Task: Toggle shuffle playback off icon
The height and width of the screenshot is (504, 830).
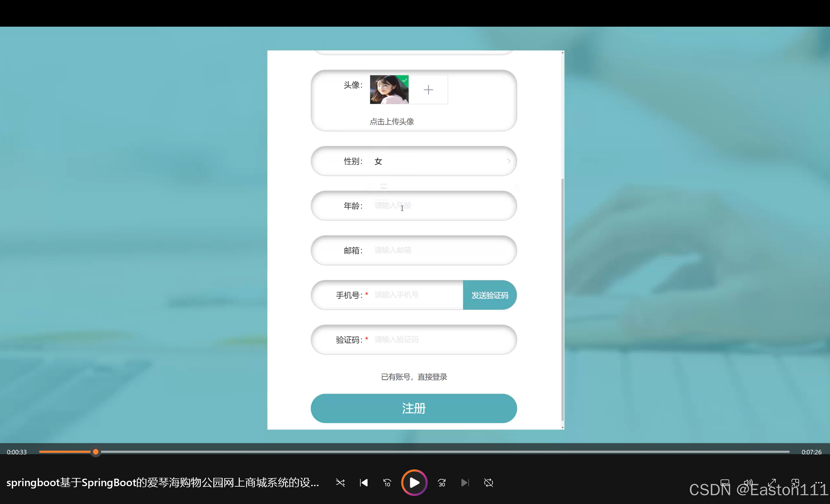Action: click(340, 483)
